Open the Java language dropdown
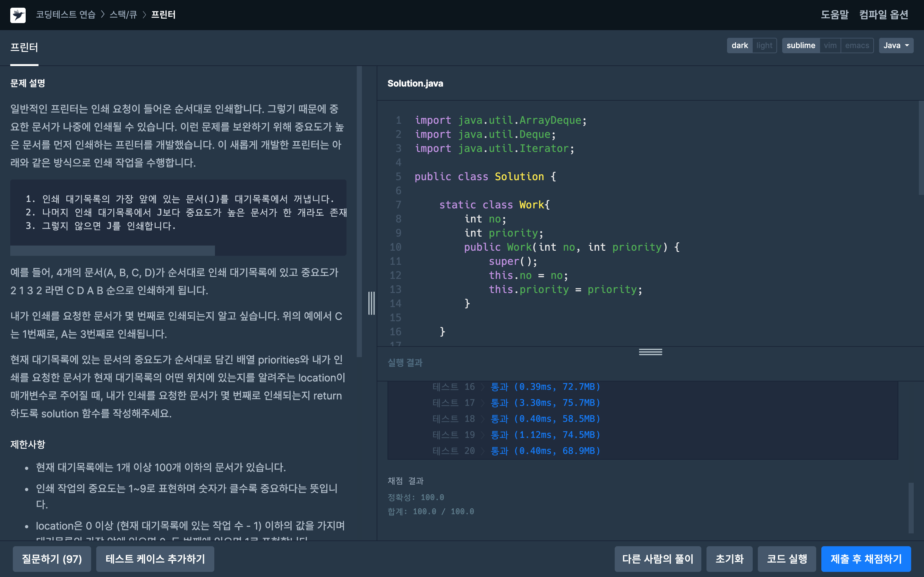This screenshot has width=924, height=577. coord(896,46)
